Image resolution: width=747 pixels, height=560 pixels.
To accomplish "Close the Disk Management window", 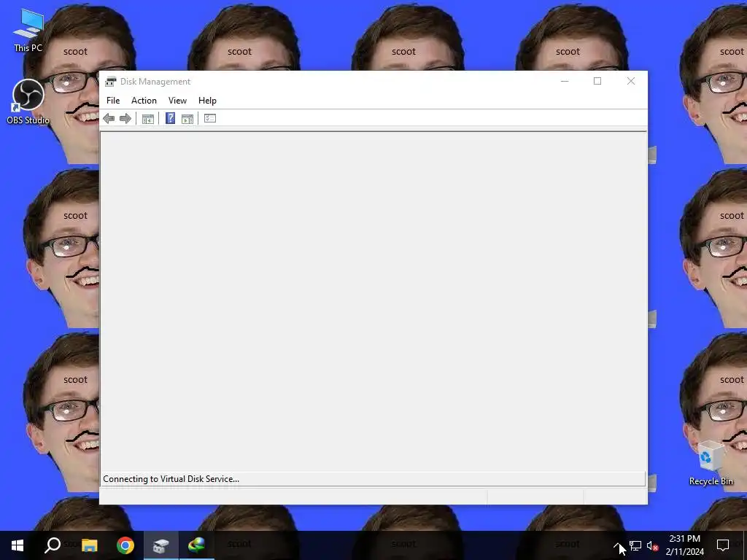I will (x=631, y=82).
